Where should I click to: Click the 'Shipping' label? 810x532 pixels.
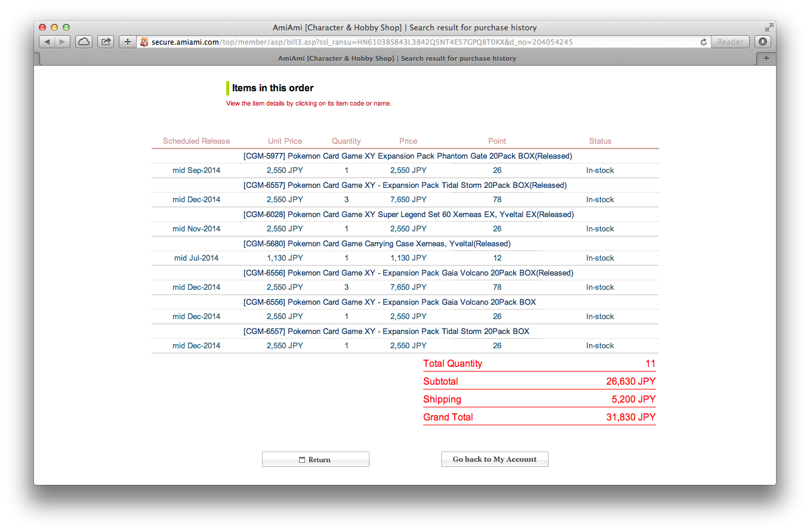coord(442,400)
